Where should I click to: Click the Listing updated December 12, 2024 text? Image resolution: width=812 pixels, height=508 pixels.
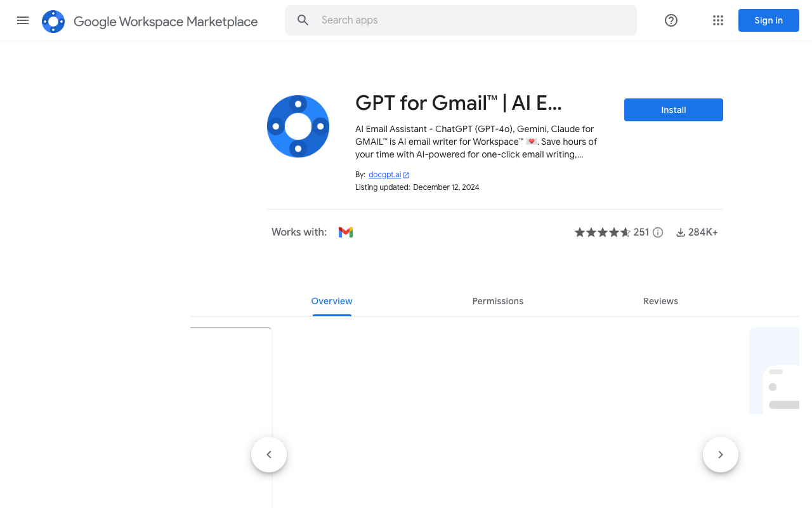[x=417, y=187]
